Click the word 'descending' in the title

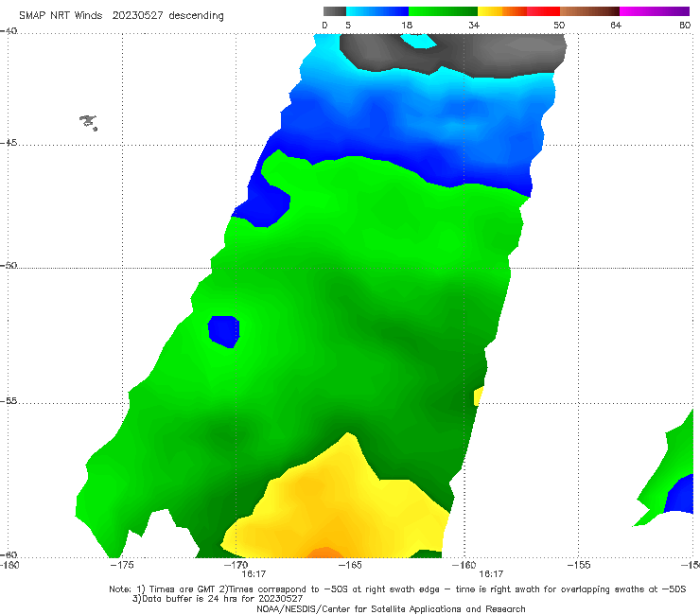pyautogui.click(x=197, y=16)
